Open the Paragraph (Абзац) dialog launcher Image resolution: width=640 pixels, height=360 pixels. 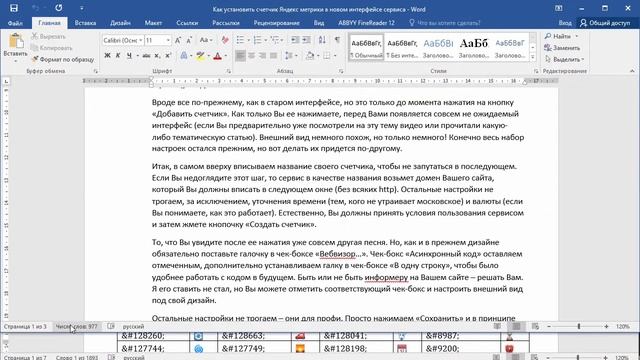[x=341, y=71]
